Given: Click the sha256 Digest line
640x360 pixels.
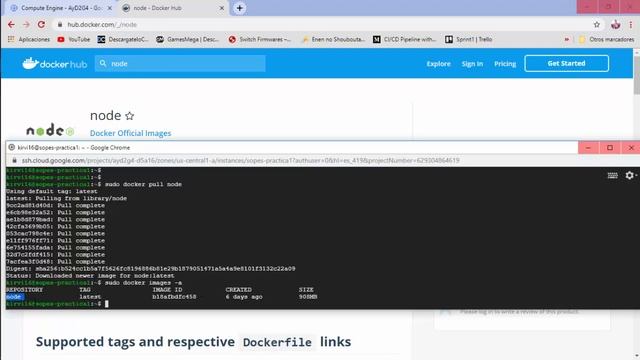Looking at the screenshot, I should coord(151,269).
